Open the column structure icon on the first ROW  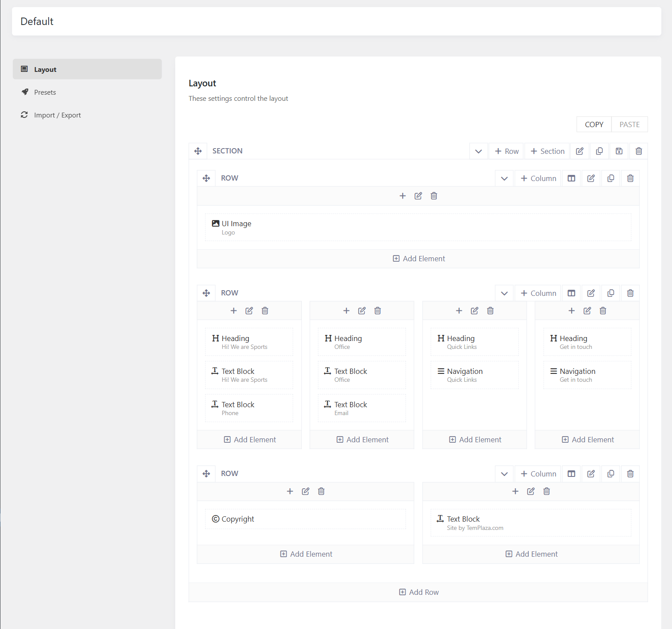pos(571,178)
